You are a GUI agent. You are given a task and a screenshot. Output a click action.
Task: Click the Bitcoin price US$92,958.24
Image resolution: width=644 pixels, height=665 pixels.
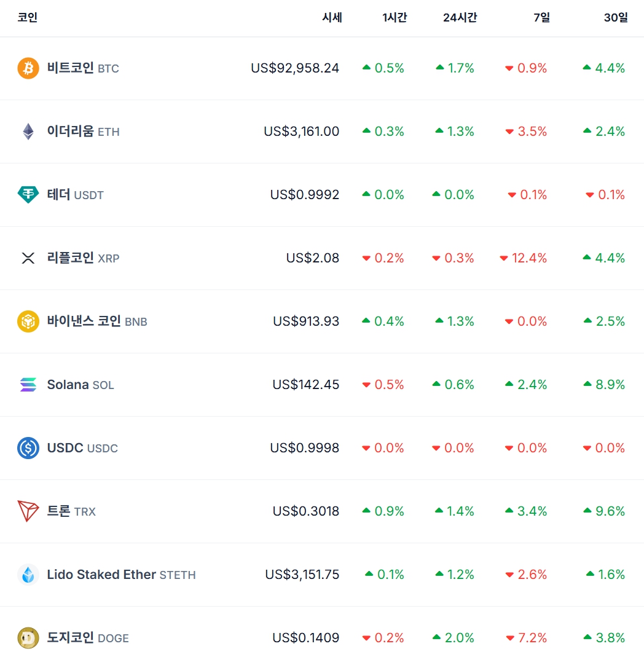click(x=295, y=68)
